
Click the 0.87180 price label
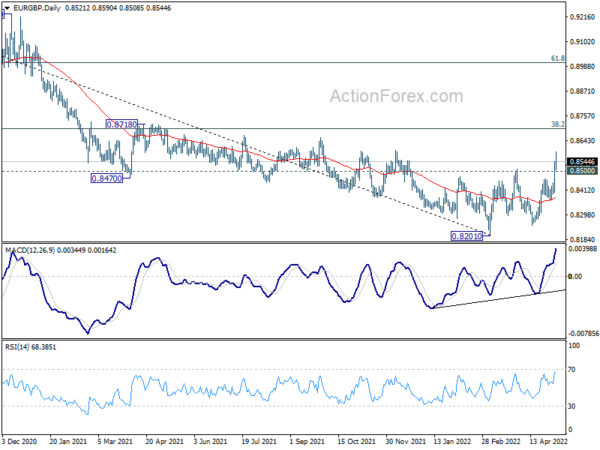[122, 124]
